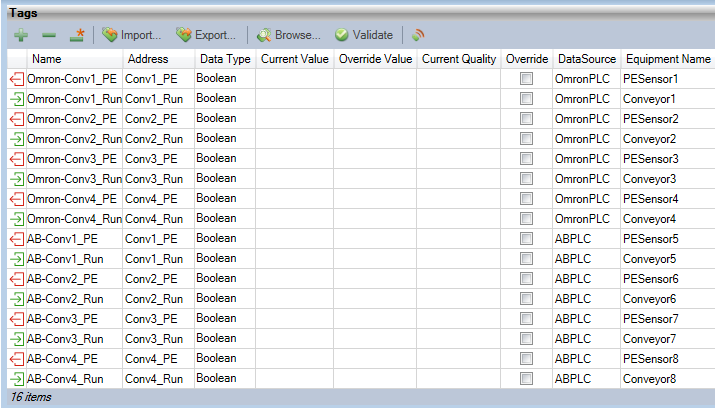Enable Override checkbox for Conveyor1 row
Image resolution: width=715 pixels, height=408 pixels.
pos(526,99)
